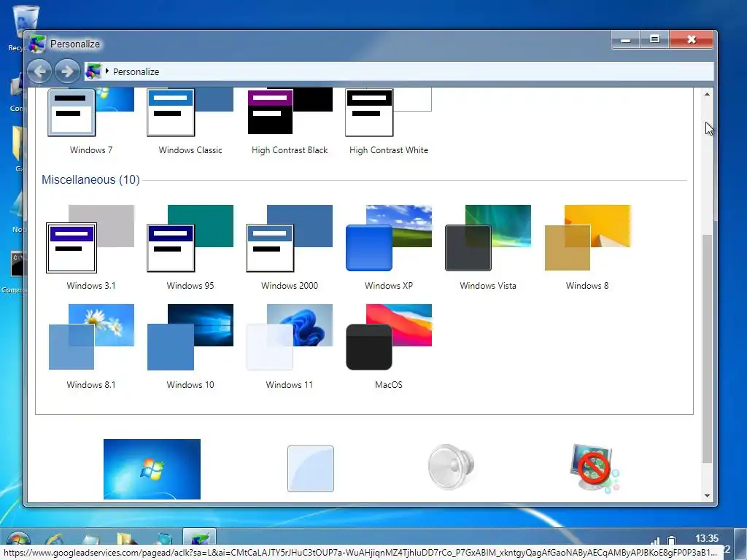Viewport: 747px width, 560px height.
Task: Open the sounds speaker icon
Action: (451, 467)
